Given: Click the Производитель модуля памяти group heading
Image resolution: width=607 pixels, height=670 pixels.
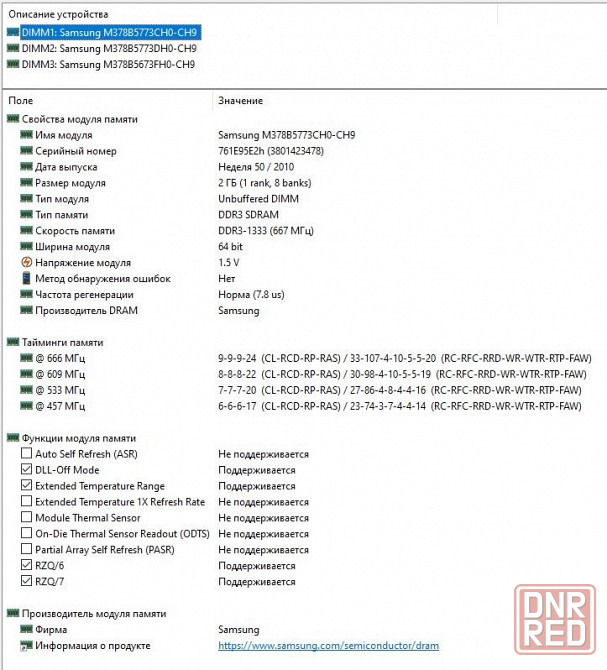Looking at the screenshot, I should coord(94,614).
